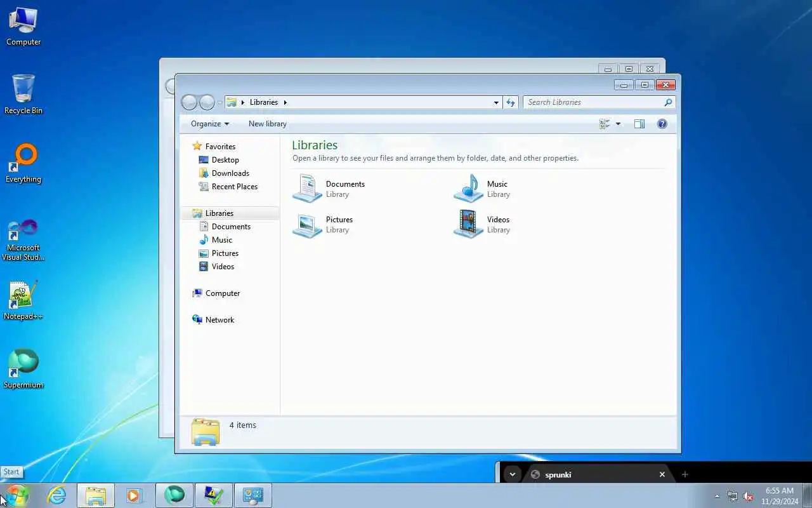Viewport: 812px width, 508px height.
Task: Open the Computer desktop icon
Action: pos(23,26)
